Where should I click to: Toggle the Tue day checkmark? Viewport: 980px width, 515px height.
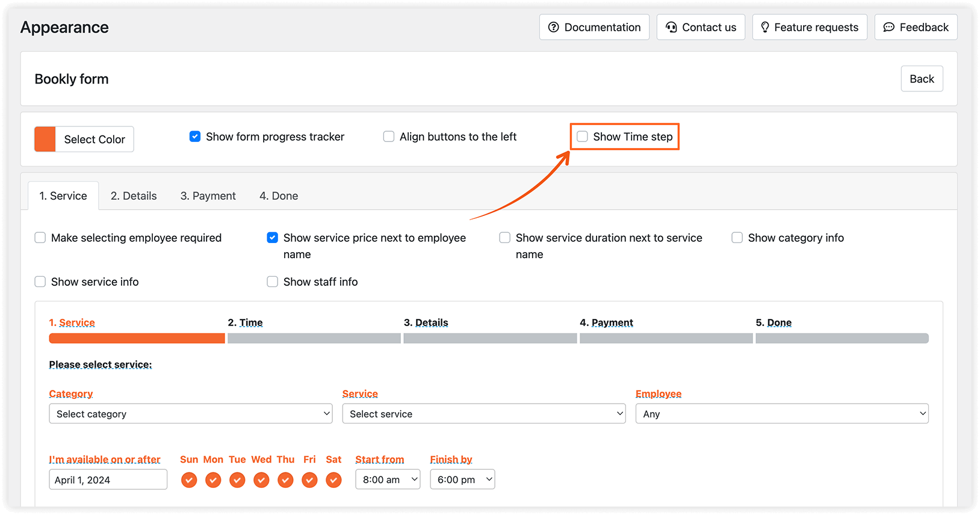tap(237, 480)
